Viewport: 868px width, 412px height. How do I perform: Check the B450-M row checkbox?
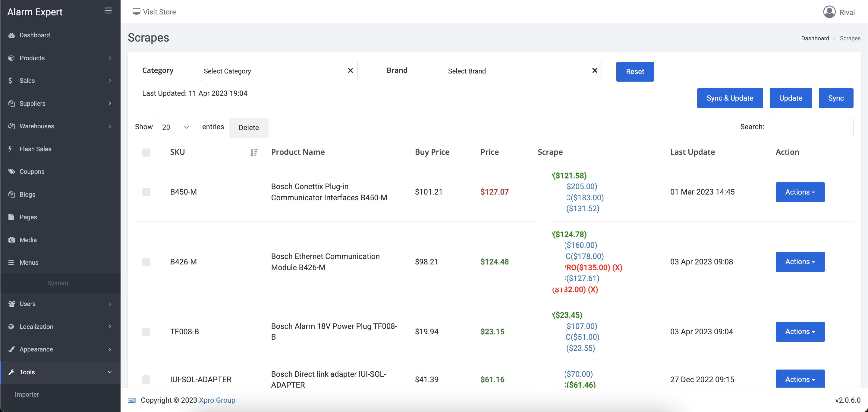146,192
